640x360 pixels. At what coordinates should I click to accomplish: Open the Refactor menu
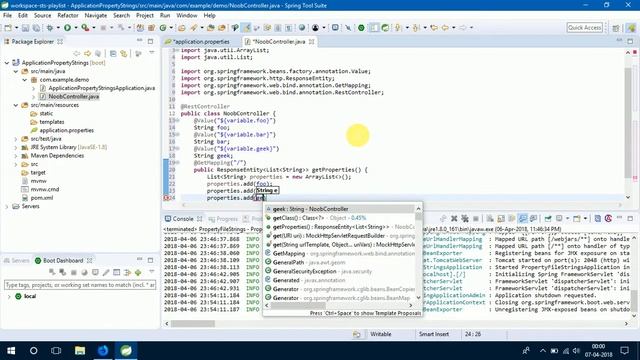68,16
